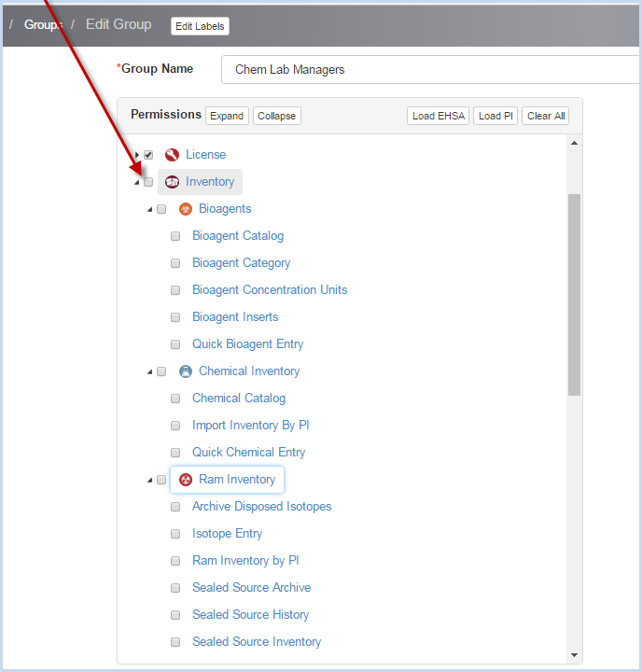This screenshot has width=642, height=672.
Task: Click into the Group Name field
Action: click(x=429, y=70)
